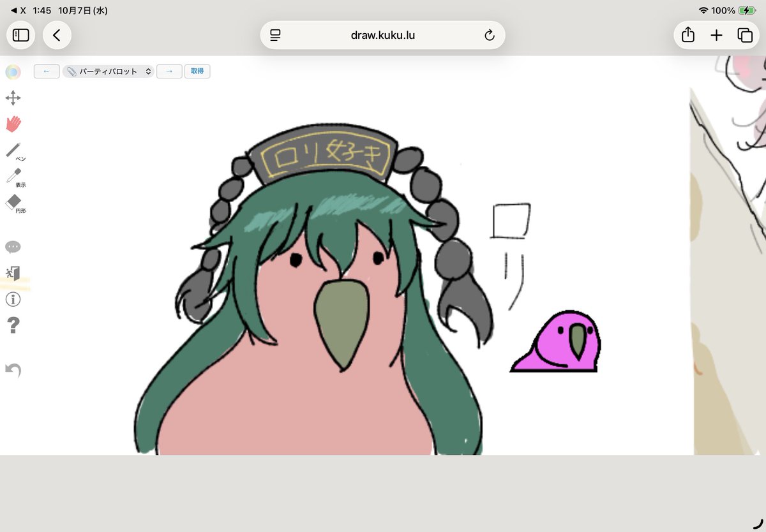This screenshot has width=766, height=532.
Task: Tap the draw.kuku.lu address field
Action: click(x=383, y=35)
